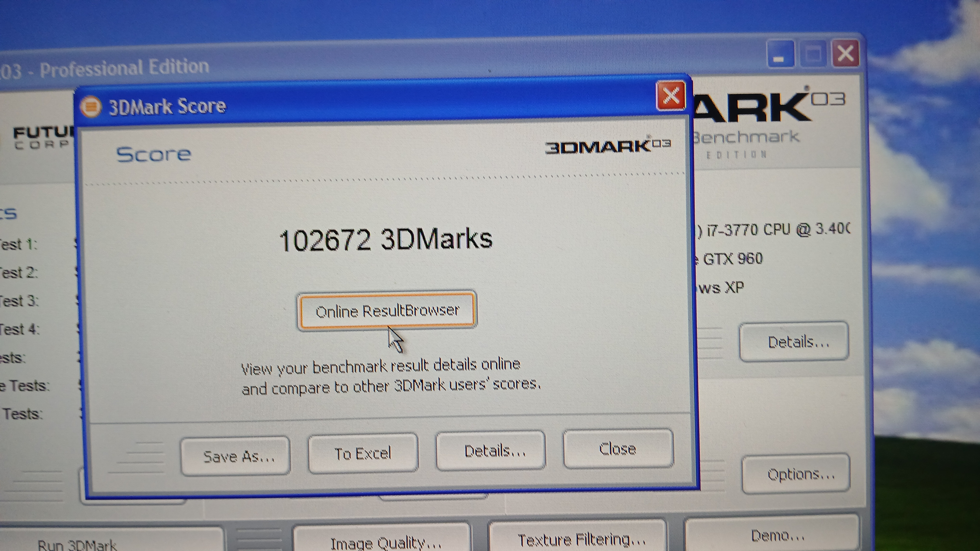980x551 pixels.
Task: Click the 'ws XP' operating system text
Action: click(x=721, y=288)
